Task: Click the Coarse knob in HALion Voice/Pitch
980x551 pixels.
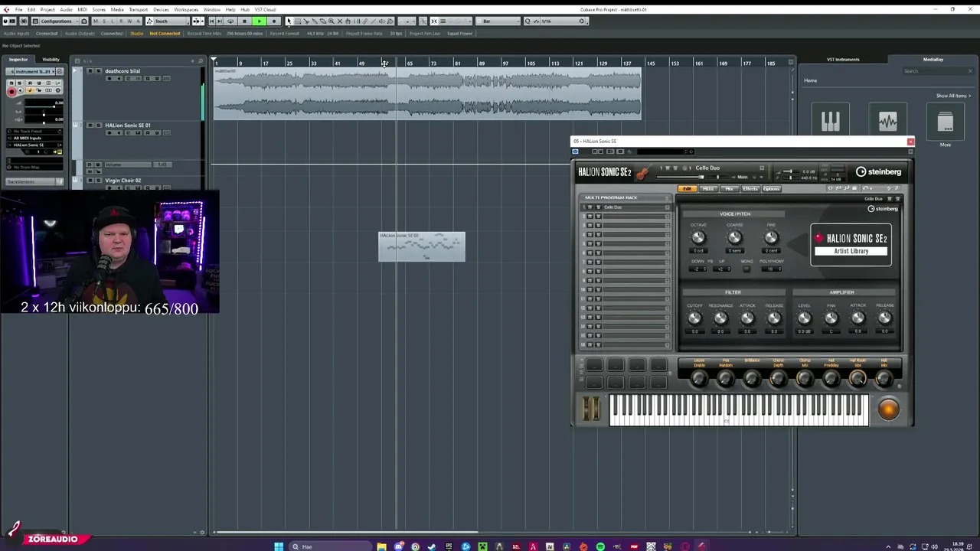Action: click(x=734, y=238)
